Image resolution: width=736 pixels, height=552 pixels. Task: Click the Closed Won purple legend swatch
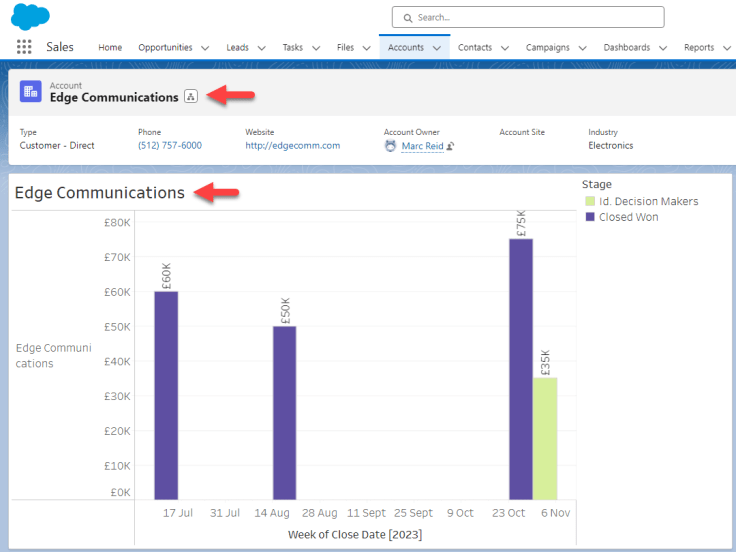(x=590, y=217)
